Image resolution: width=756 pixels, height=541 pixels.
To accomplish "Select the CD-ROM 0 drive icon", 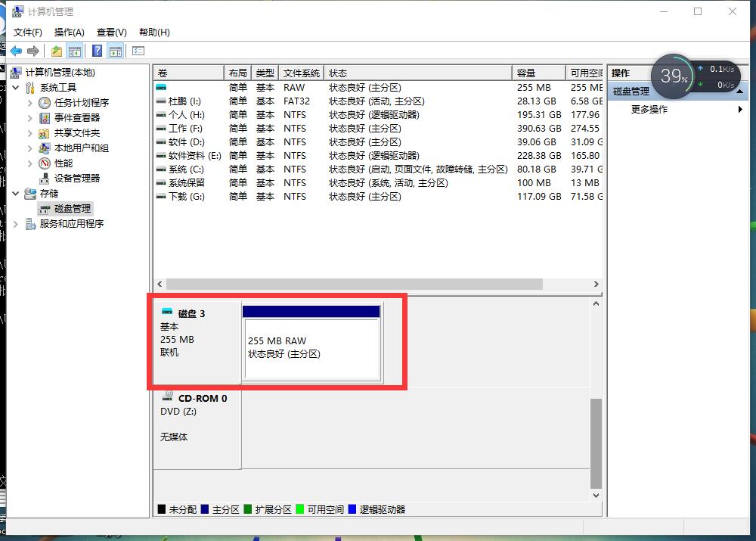I will [168, 396].
